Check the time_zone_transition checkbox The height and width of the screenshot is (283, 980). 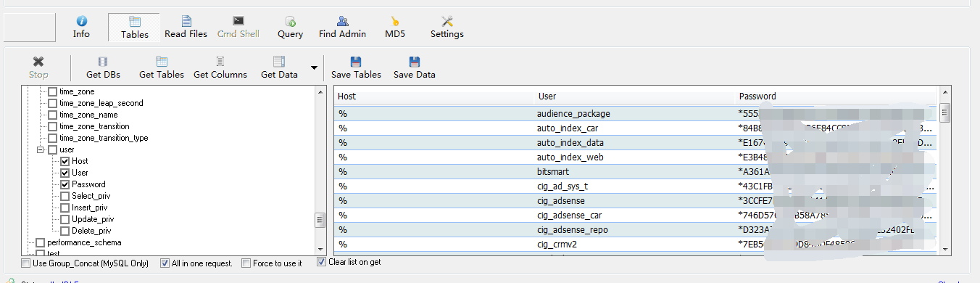point(52,126)
